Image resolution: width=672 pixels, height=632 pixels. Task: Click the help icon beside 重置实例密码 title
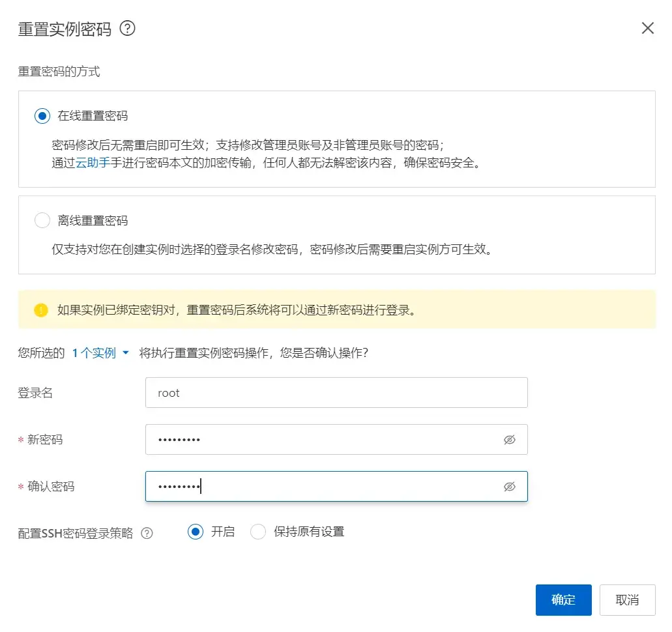(127, 29)
